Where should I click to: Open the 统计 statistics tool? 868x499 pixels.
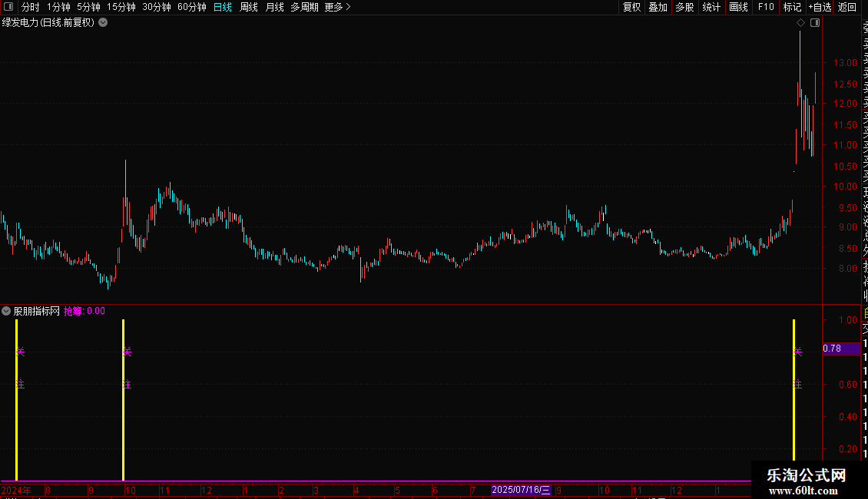711,7
